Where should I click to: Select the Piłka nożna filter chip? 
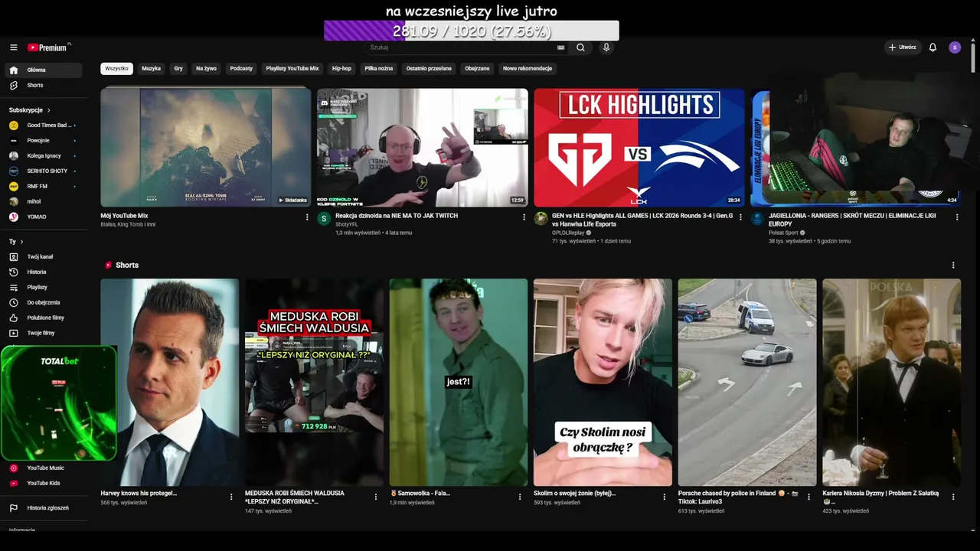(379, 68)
